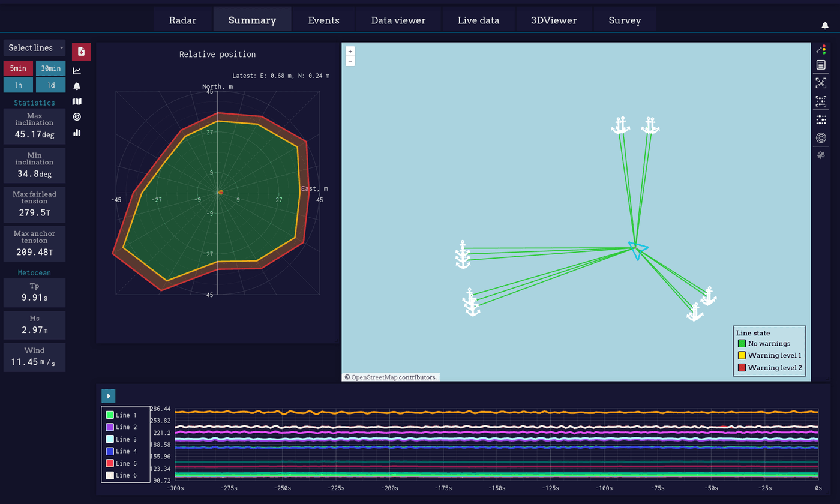Click the map icon in left toolbar
The width and height of the screenshot is (840, 504).
tap(77, 101)
